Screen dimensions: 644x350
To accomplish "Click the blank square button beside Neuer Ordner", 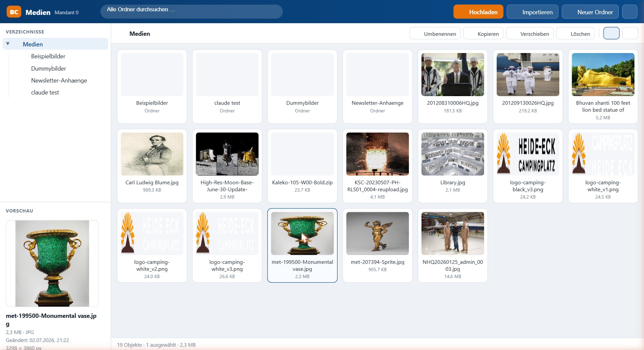I will (x=629, y=12).
